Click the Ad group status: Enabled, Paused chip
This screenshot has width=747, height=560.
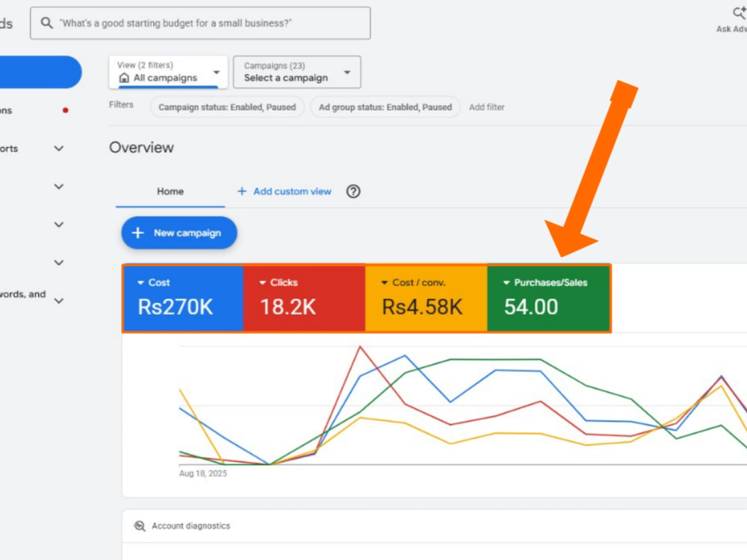coord(385,107)
